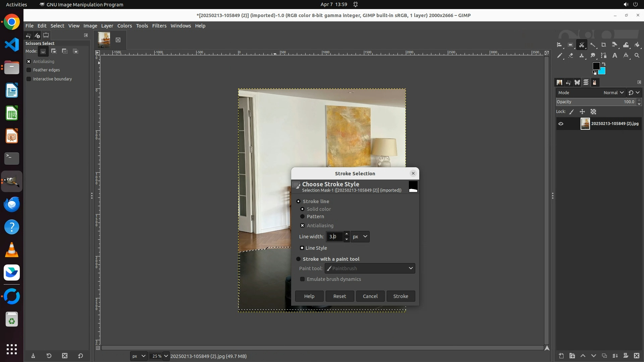Select the Bucket Fill tool
This screenshot has width=644, height=362.
click(x=637, y=45)
